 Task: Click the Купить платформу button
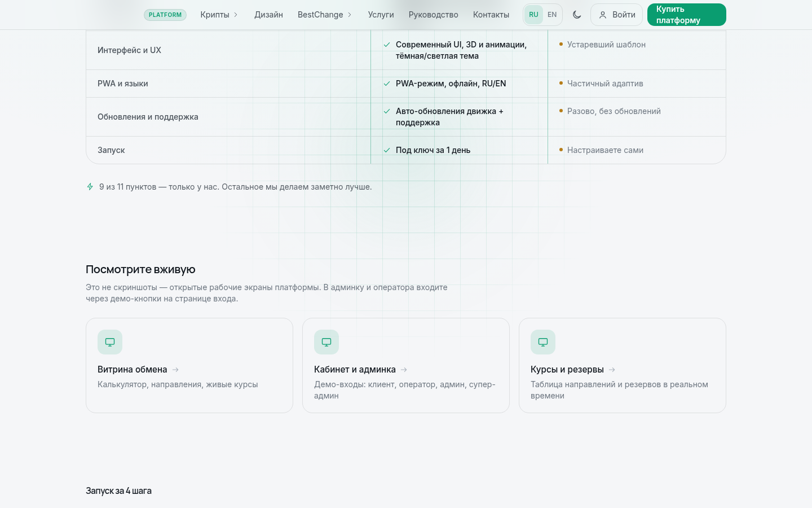(686, 15)
